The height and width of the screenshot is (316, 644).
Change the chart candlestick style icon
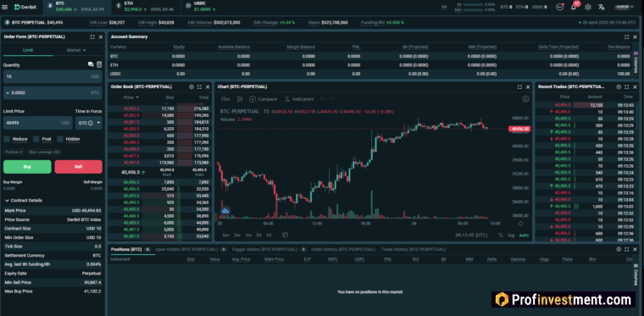[240, 99]
